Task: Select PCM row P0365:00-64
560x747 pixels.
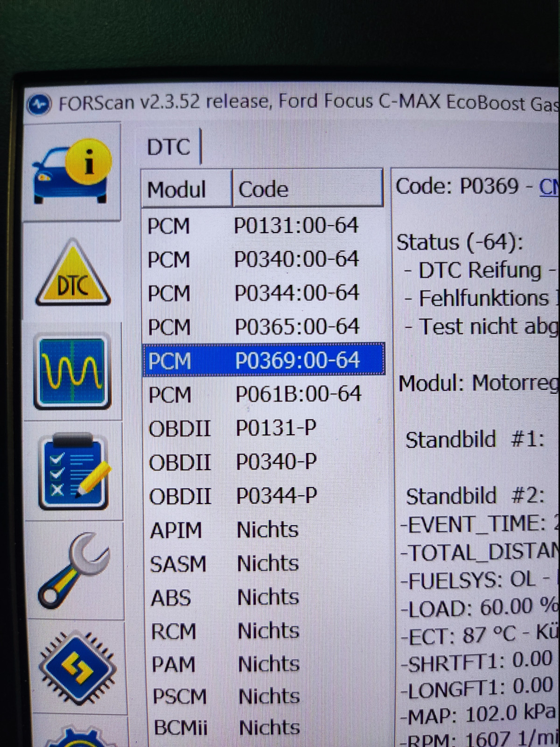Action: click(x=263, y=326)
